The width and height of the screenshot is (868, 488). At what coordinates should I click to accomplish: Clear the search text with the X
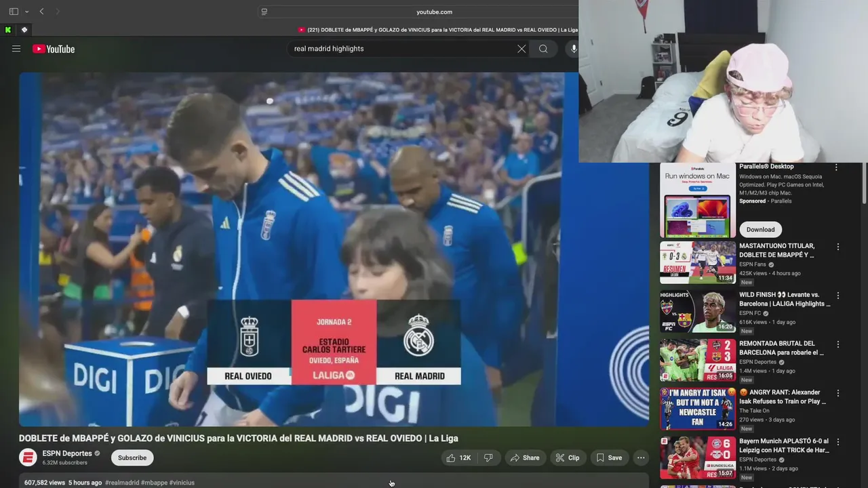(521, 49)
